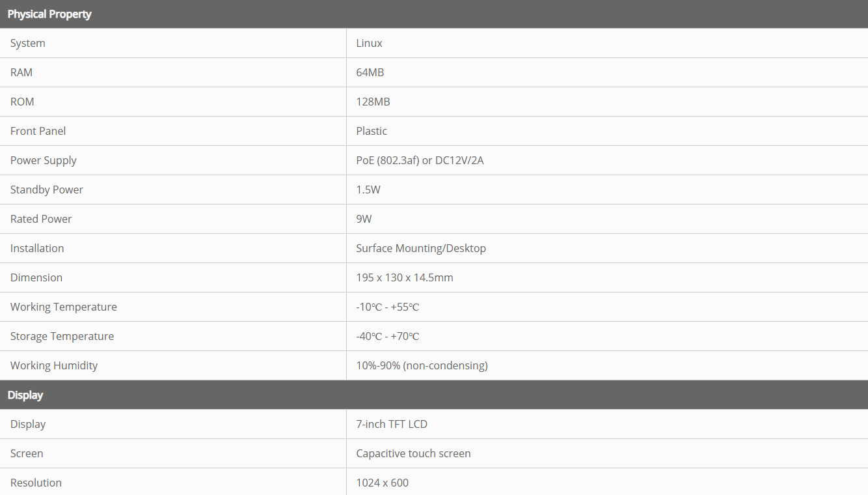This screenshot has height=495, width=868.
Task: Click the 9W rated power value
Action: [x=364, y=219]
